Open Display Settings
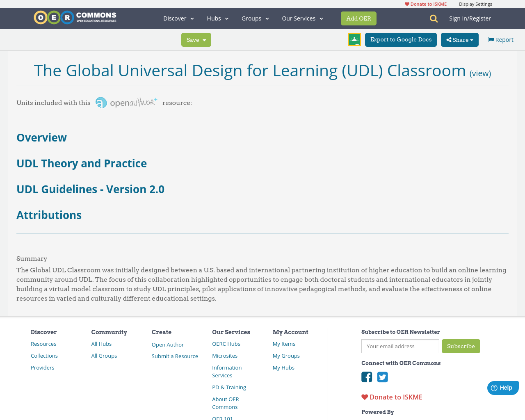Screen dimensions: 525x420 coord(475,3)
